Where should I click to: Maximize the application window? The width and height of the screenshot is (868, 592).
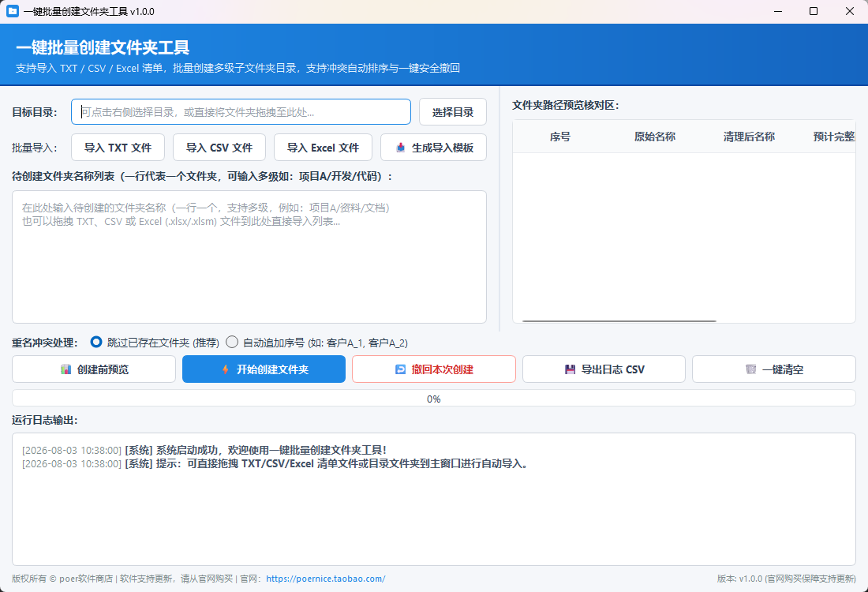point(814,11)
